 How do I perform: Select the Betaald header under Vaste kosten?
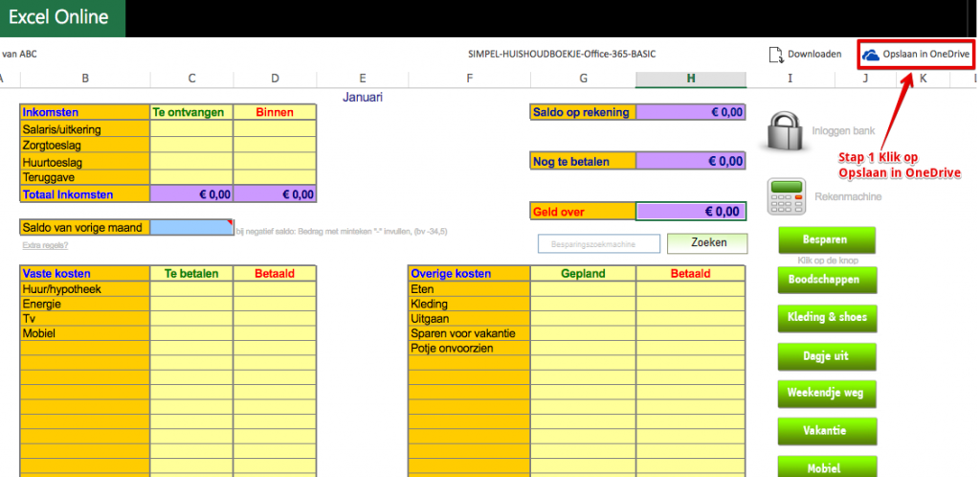coord(275,274)
